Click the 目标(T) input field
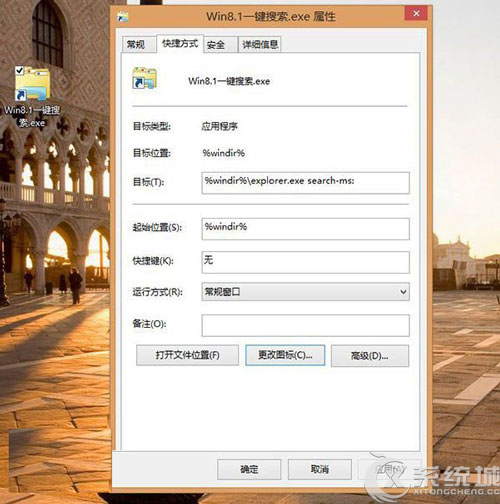Screen dimensions: 500x504 tap(305, 183)
